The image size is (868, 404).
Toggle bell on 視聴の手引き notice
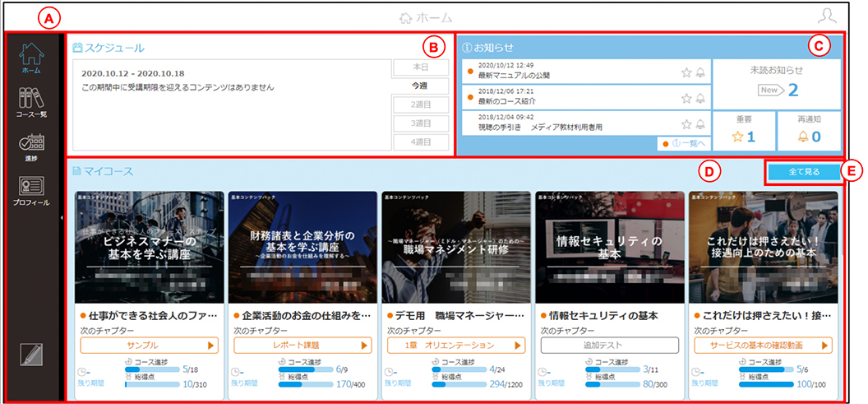tap(700, 123)
